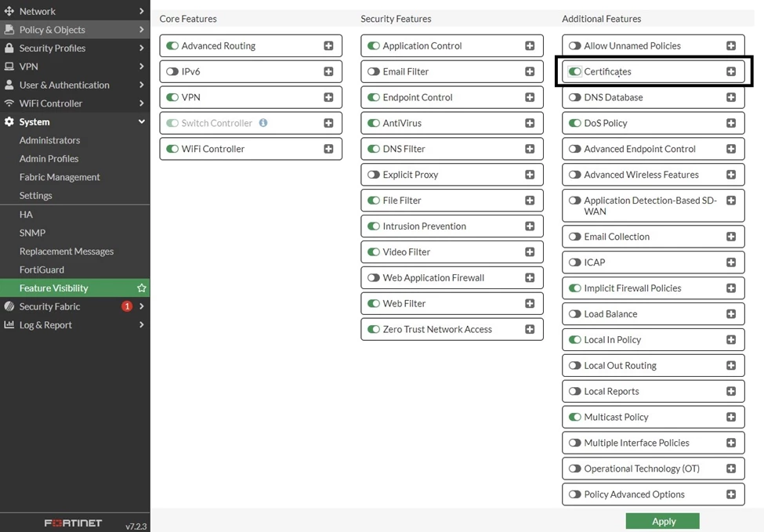Click the favorite star on Feature Visibility

coord(142,288)
